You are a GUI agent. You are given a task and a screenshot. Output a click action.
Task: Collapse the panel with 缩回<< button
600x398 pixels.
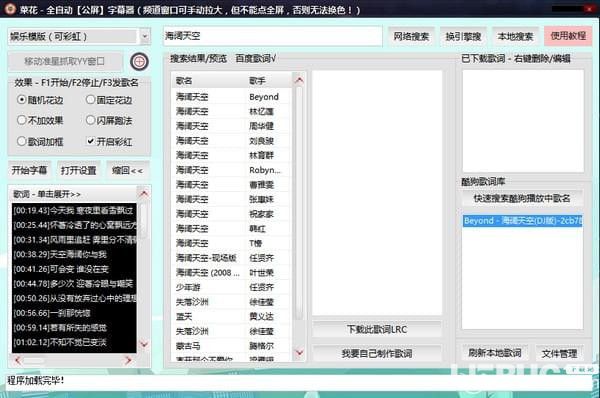tap(128, 170)
